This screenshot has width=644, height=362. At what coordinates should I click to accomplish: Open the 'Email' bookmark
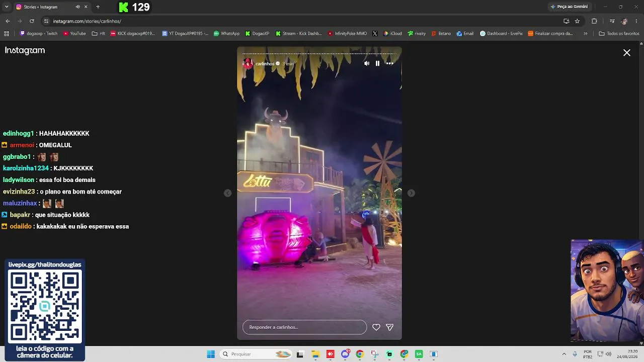465,34
